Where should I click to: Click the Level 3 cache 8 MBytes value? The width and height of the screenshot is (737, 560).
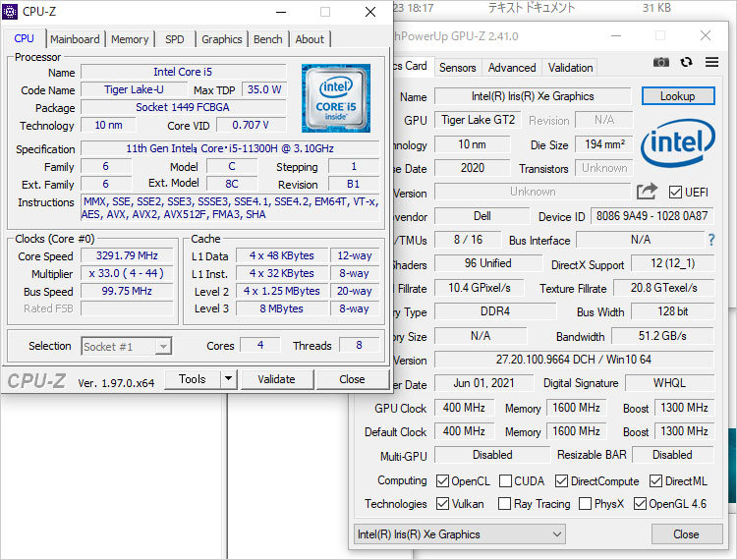click(x=282, y=308)
